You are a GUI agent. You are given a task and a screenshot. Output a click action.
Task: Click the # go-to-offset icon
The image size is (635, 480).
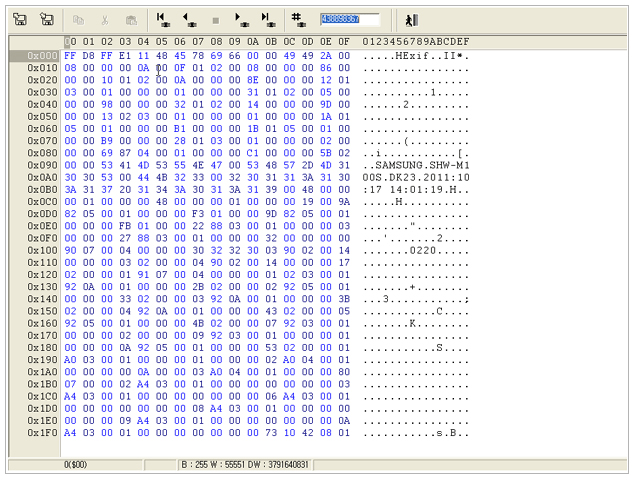coord(298,19)
